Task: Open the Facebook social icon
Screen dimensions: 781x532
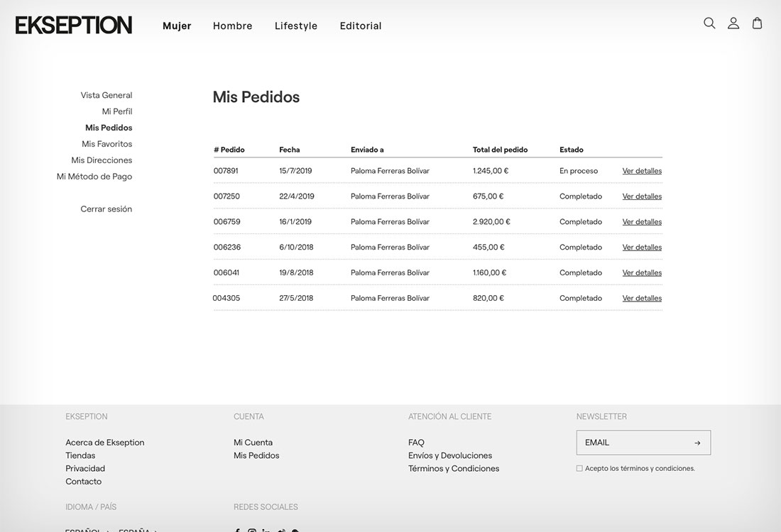Action: click(237, 530)
